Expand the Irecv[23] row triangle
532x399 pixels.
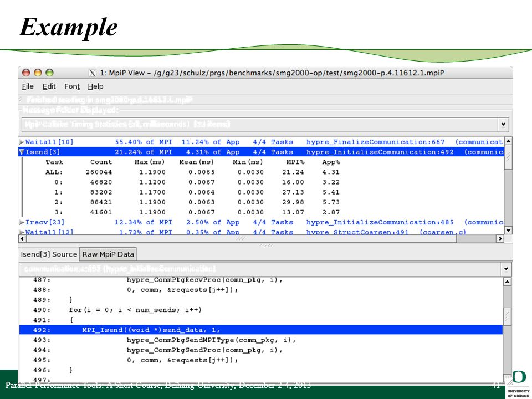point(22,222)
